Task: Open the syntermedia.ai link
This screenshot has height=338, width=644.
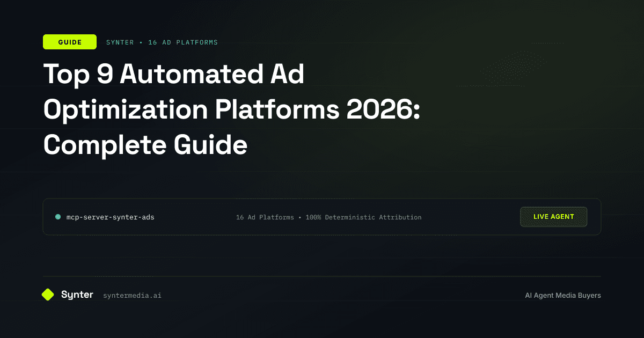Action: [x=132, y=296]
